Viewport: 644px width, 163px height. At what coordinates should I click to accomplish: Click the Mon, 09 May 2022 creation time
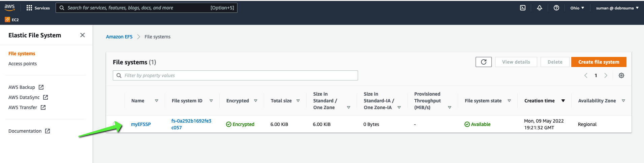point(544,124)
